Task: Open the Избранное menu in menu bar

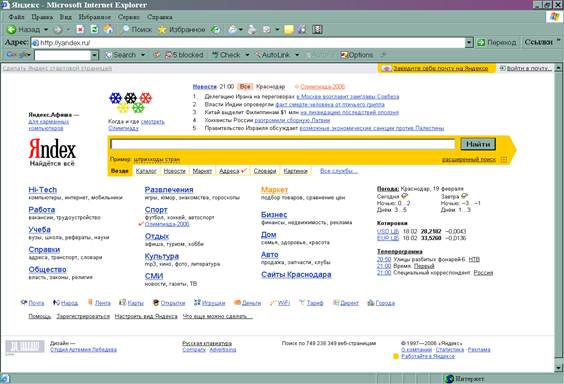Action: [x=95, y=17]
